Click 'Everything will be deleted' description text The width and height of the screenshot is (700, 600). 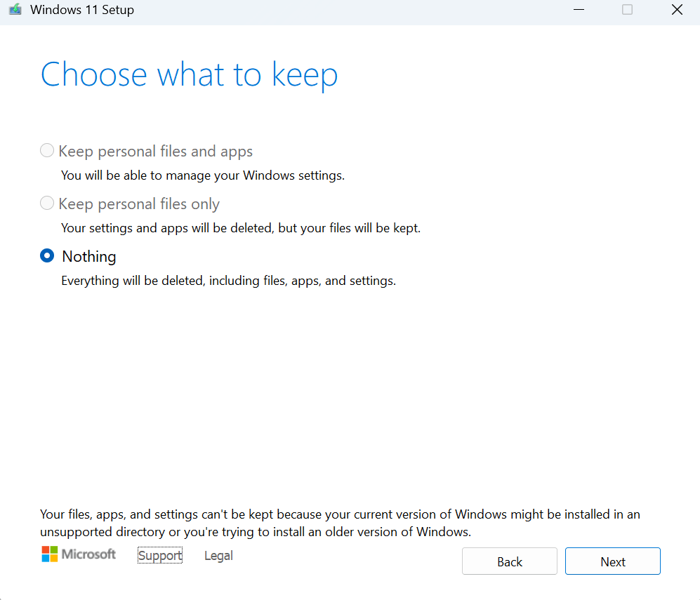(x=229, y=281)
